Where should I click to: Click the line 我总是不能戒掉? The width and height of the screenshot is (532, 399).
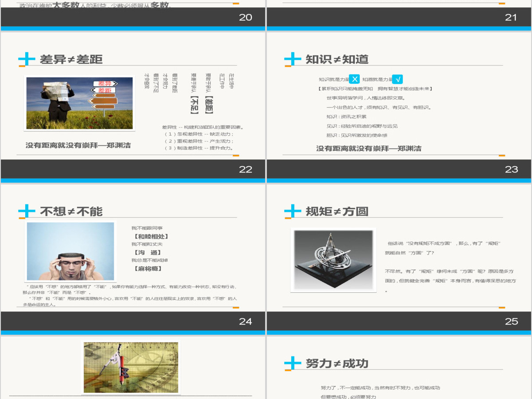point(149,260)
